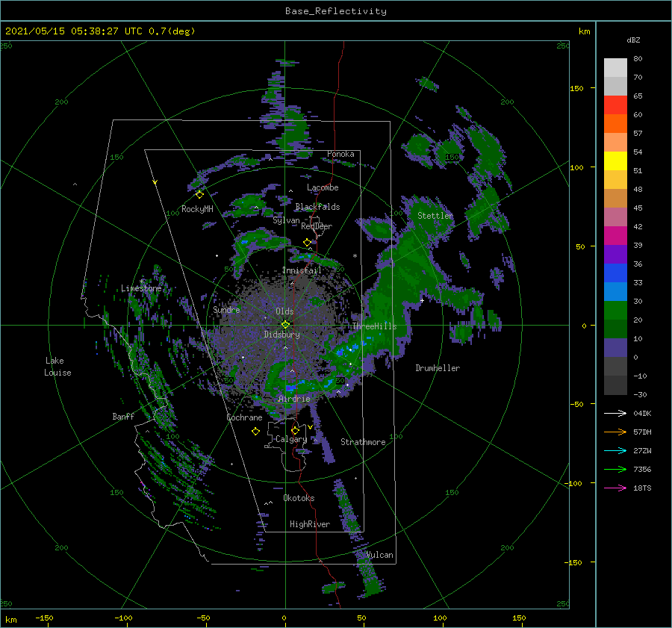Click the Limestone label
This screenshot has height=628, width=672.
141,288
